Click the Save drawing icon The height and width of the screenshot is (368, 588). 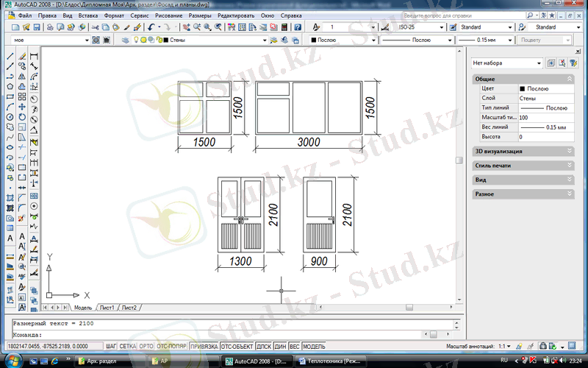(37, 27)
